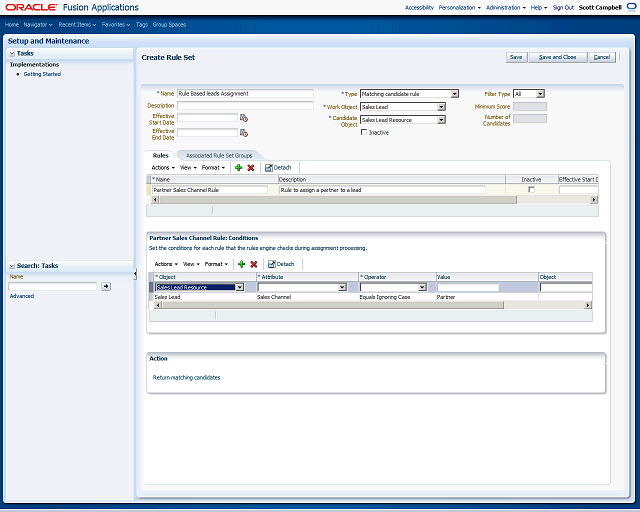Image resolution: width=640 pixels, height=512 pixels.
Task: Open the condition Object dropdown
Action: 240,287
